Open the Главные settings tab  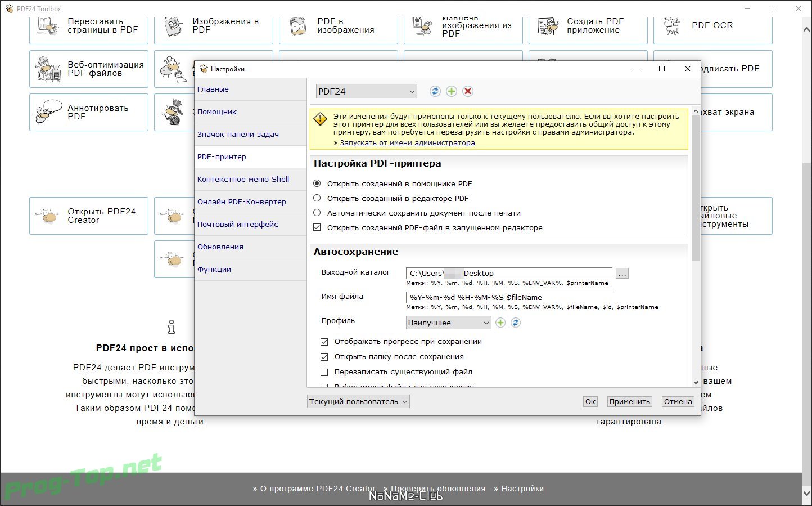[250, 89]
